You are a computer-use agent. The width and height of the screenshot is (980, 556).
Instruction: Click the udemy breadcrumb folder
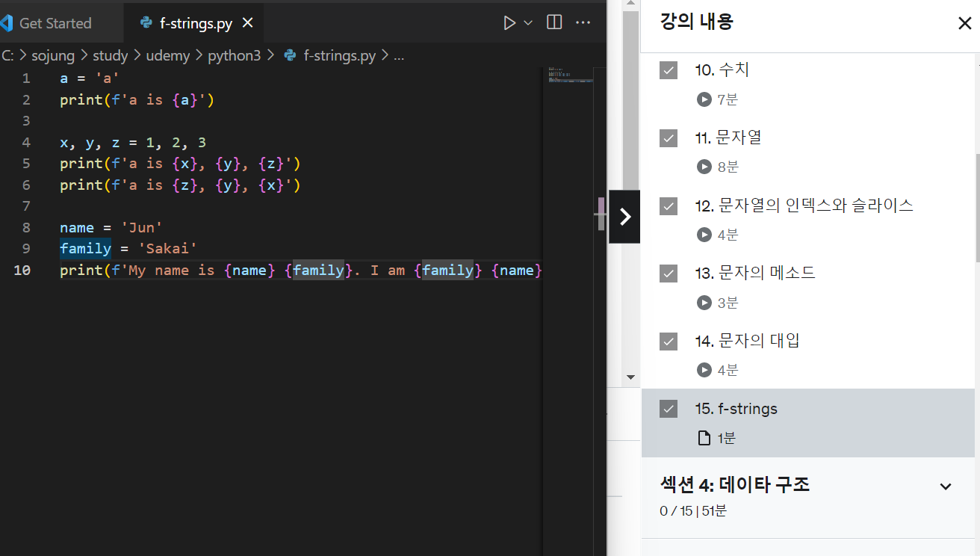pyautogui.click(x=168, y=55)
